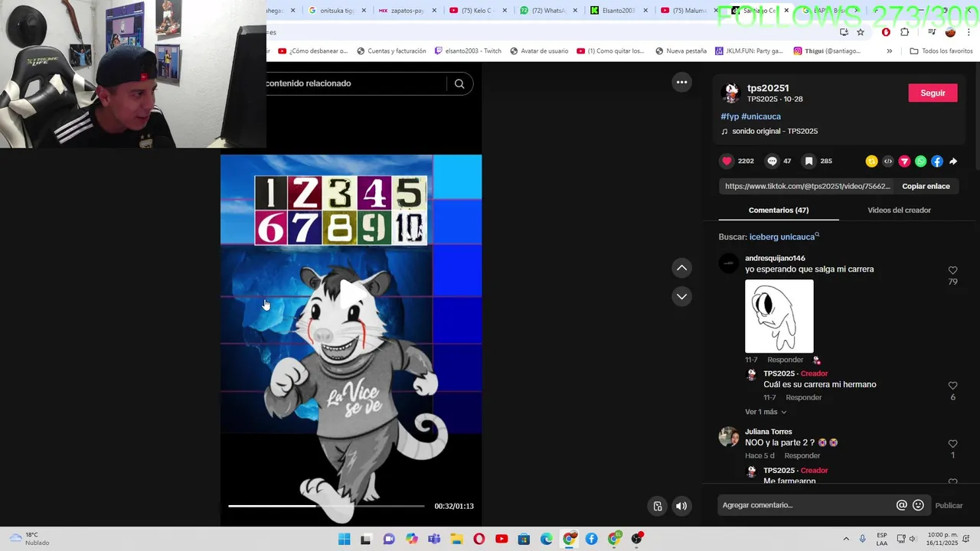Repost the video using the yellow icon
Image resolution: width=980 pixels, height=551 pixels.
click(871, 161)
